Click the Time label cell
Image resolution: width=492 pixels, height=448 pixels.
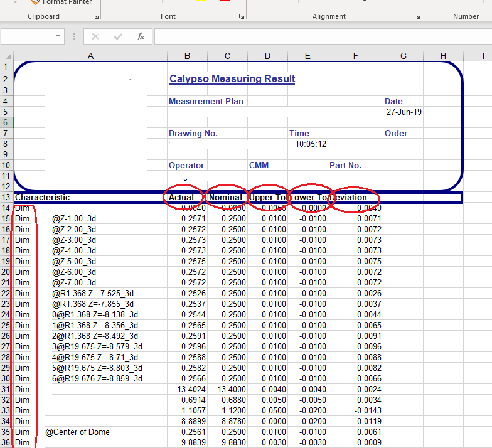[x=299, y=133]
